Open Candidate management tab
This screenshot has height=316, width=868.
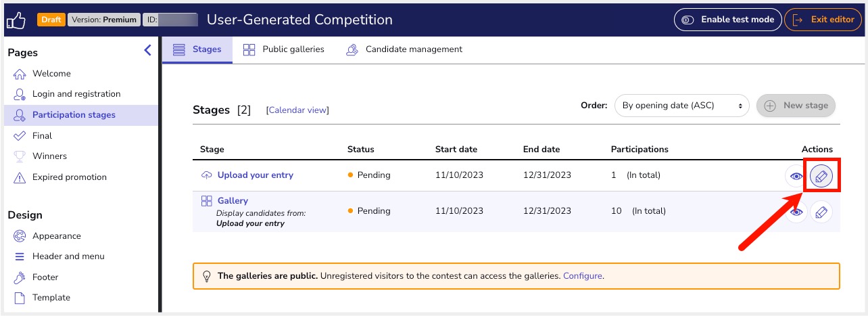coord(404,49)
